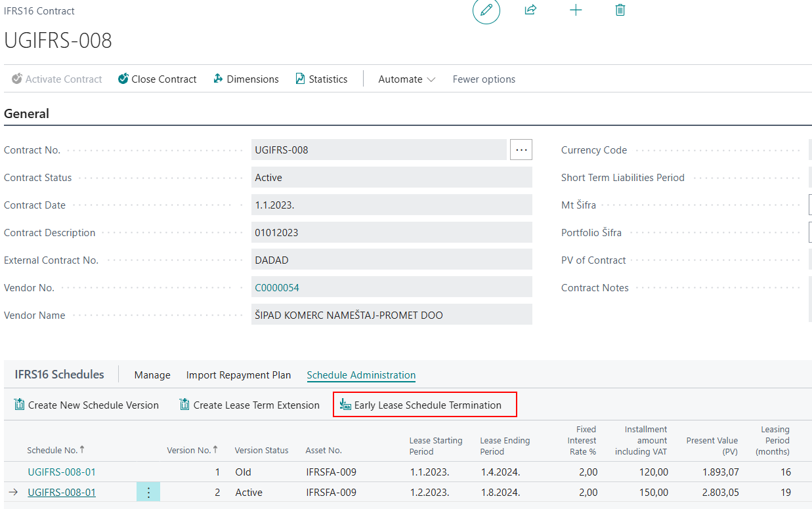Click the Create New Schedule Version icon
The width and height of the screenshot is (812, 509).
click(x=20, y=405)
